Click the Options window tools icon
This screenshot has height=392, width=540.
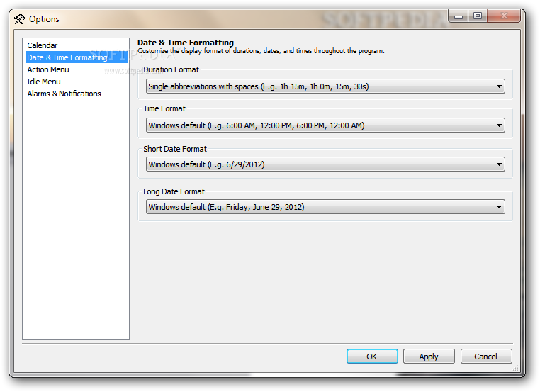20,19
